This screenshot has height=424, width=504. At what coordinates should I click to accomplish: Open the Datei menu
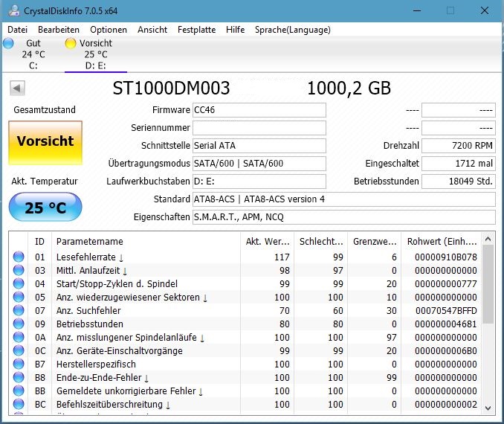click(x=17, y=30)
